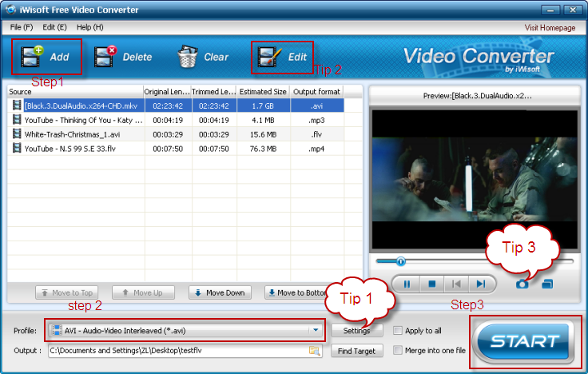Open the Edit video tool
The image size is (588, 374).
[282, 57]
